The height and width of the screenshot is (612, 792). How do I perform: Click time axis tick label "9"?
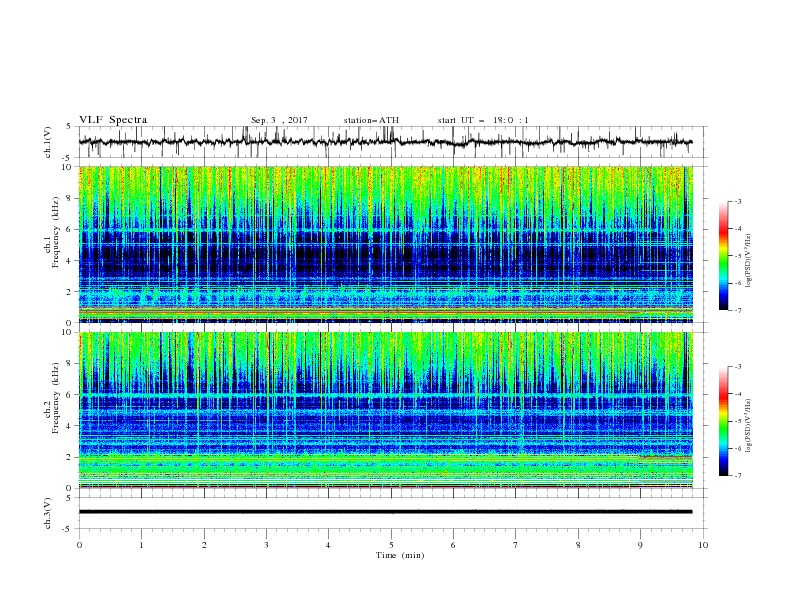[x=640, y=545]
